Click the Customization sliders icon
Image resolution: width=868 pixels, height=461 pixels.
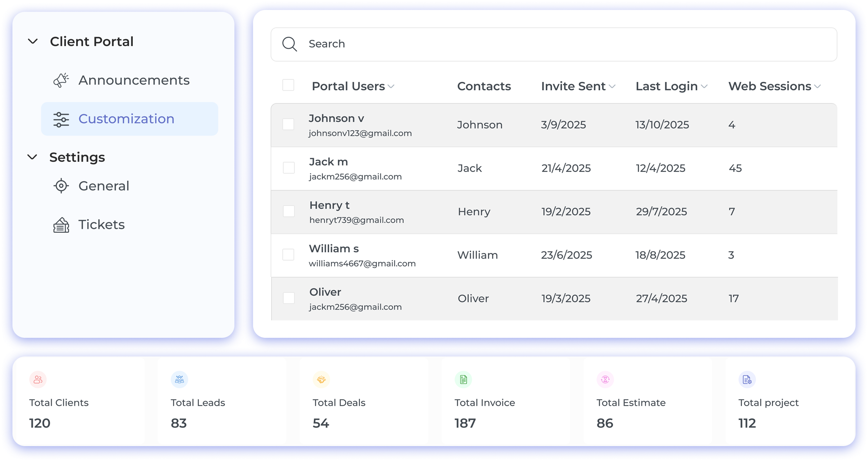pos(61,119)
